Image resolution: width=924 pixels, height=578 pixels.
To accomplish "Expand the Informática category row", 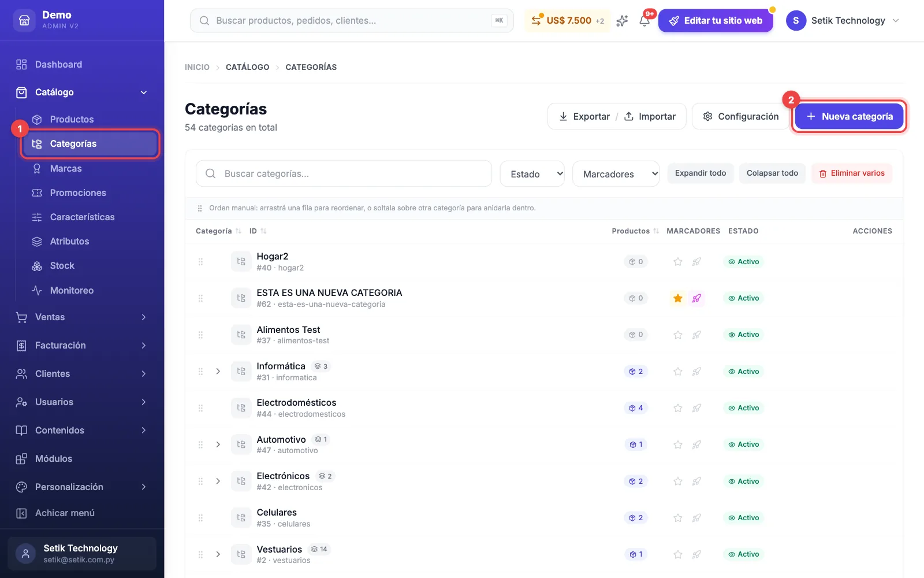I will tap(218, 372).
